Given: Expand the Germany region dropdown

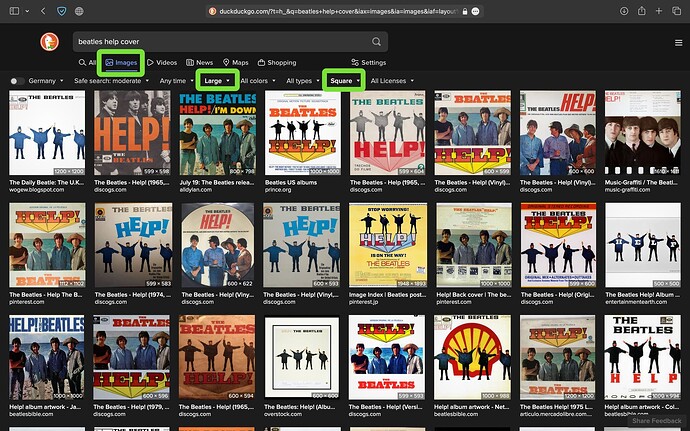Looking at the screenshot, I should tap(46, 81).
